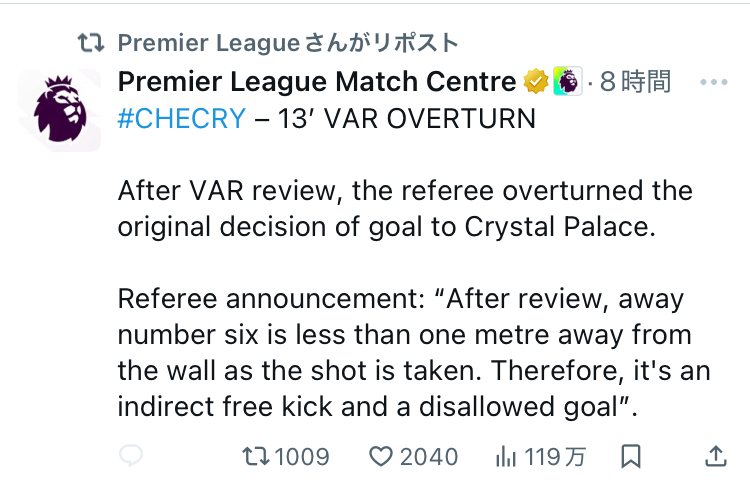Click the Premier League affiliate badge icon
Image resolution: width=750 pixels, height=490 pixels.
click(567, 82)
